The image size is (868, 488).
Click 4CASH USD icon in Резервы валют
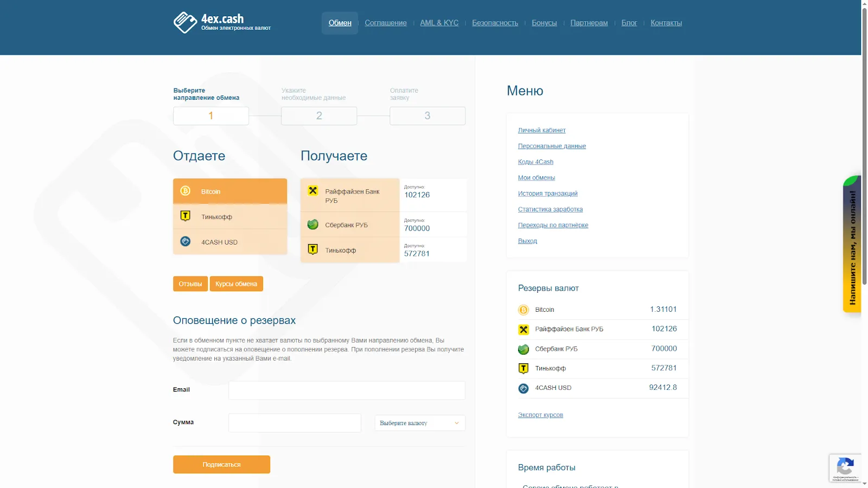524,388
